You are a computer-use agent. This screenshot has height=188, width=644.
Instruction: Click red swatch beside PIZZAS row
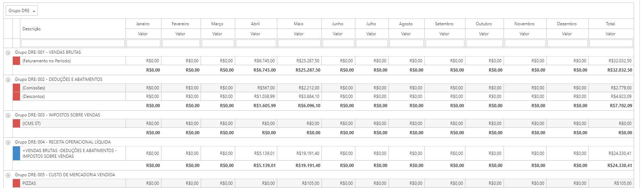point(16,183)
